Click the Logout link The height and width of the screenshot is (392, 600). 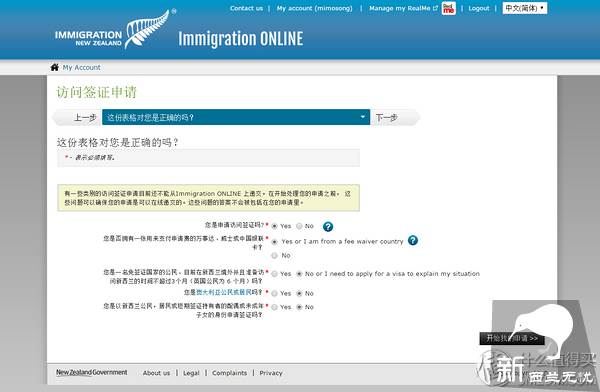(479, 8)
